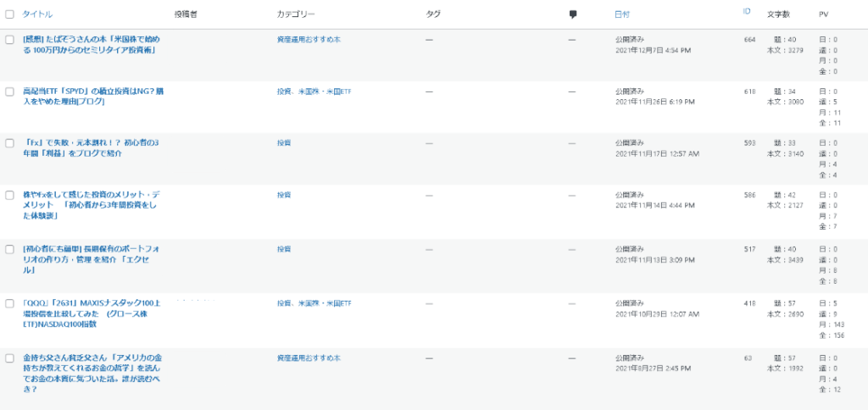Screen dimensions: 868x410
Task: Filter by 資産運用おすすめ本 category in first row
Action: pos(309,40)
